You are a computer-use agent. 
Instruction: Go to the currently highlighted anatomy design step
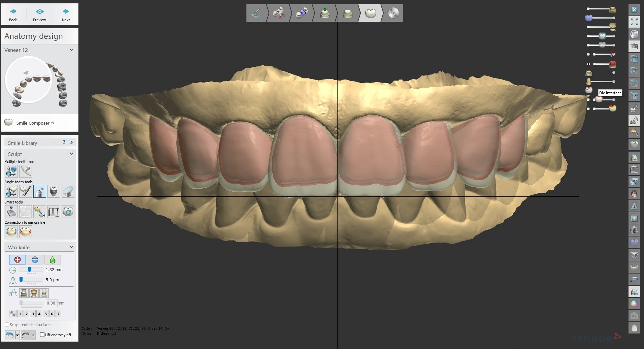coord(370,13)
